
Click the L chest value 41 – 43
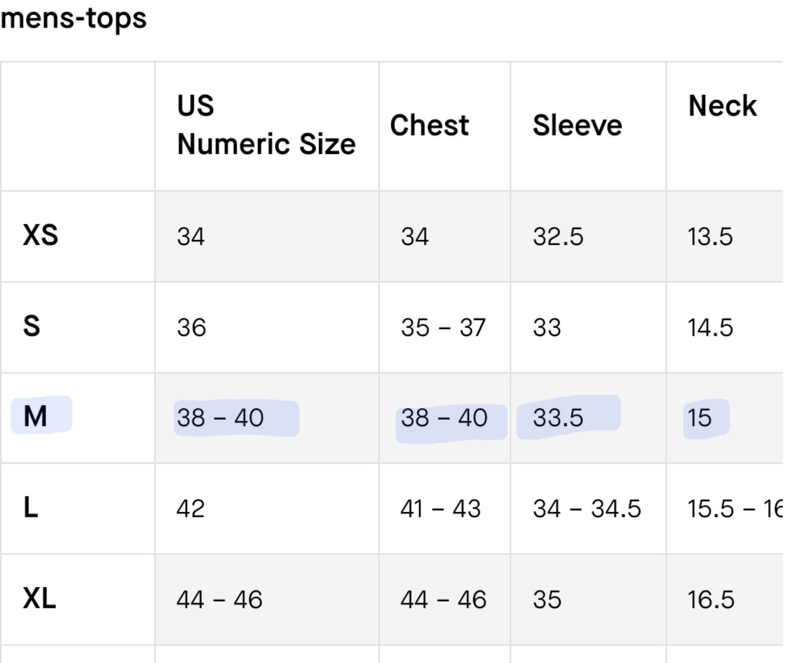click(441, 509)
